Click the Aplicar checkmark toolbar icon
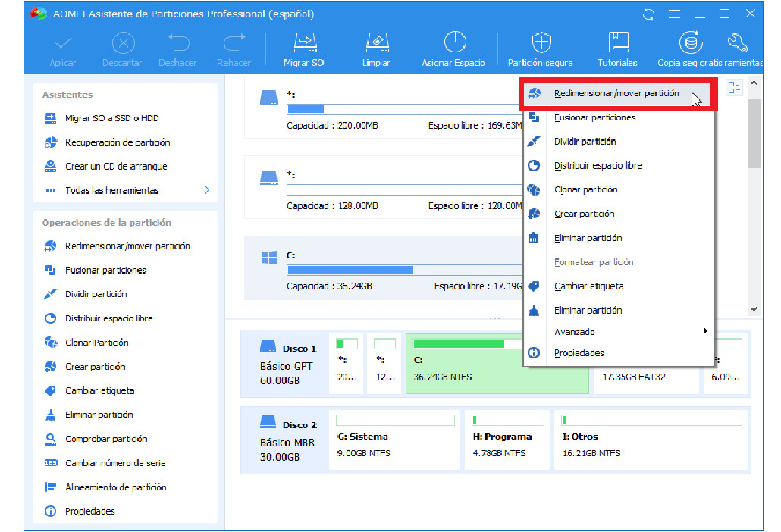 click(x=63, y=44)
